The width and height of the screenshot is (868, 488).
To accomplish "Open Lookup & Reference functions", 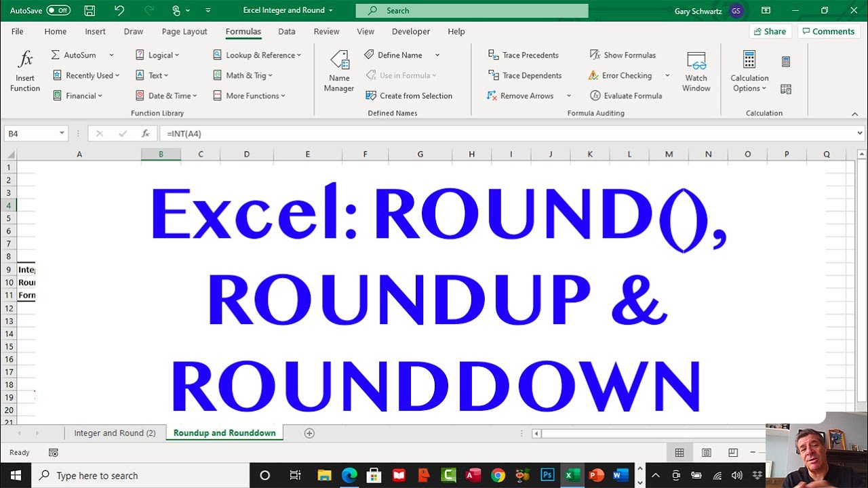I will click(257, 55).
